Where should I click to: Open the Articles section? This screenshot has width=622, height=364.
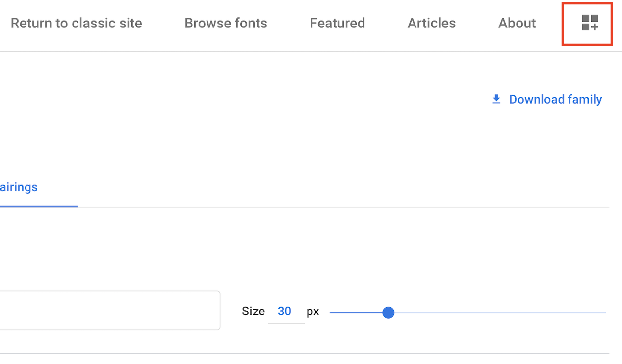[432, 23]
